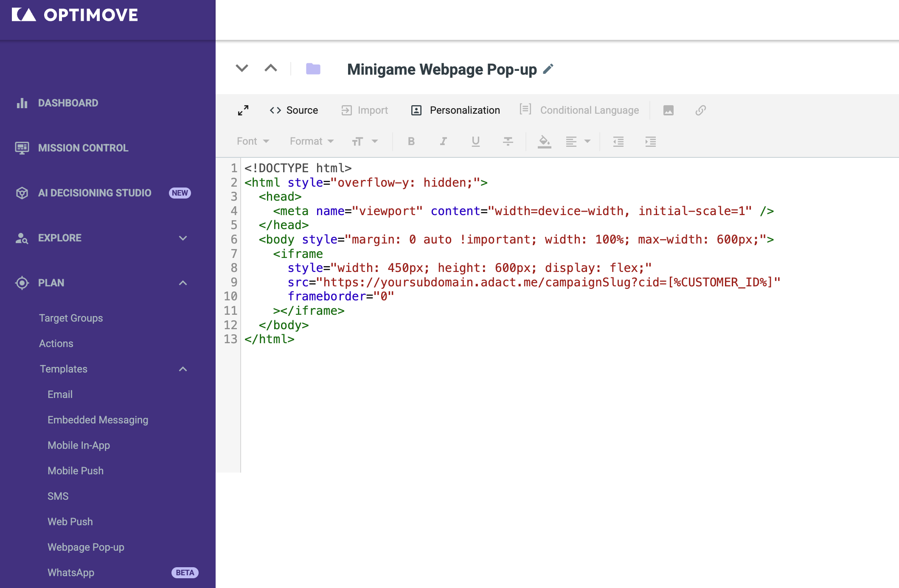This screenshot has height=588, width=899.
Task: Edit the template name with pencil icon
Action: tap(548, 69)
